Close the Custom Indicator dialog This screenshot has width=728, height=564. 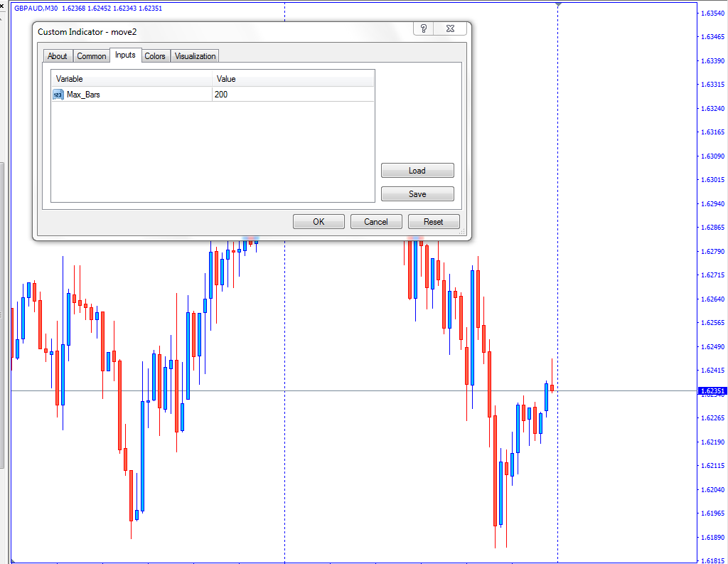[450, 28]
